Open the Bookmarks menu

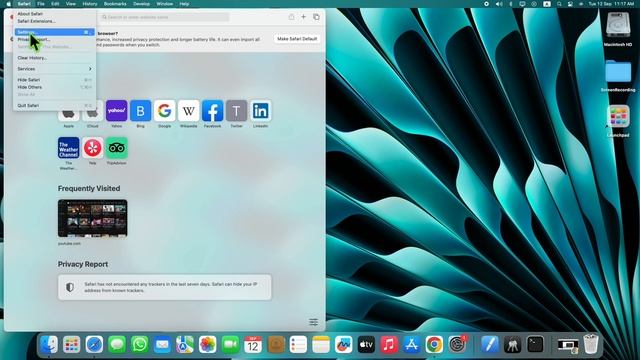(x=115, y=4)
